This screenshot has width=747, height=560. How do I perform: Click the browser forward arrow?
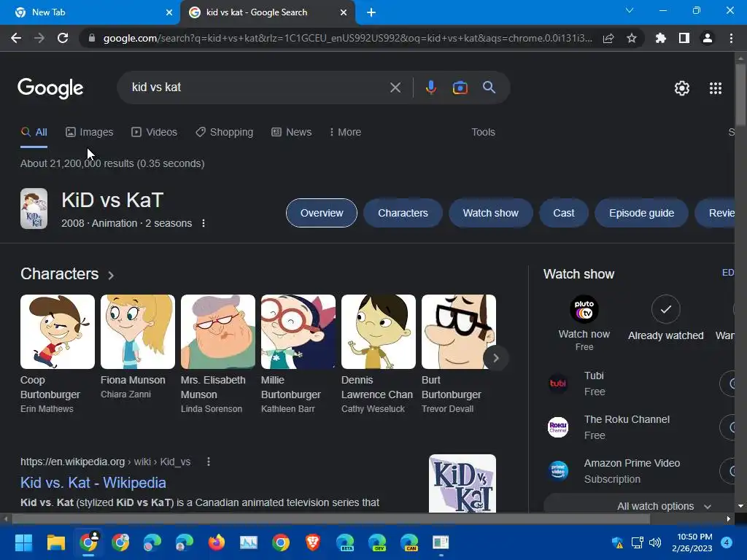click(39, 38)
